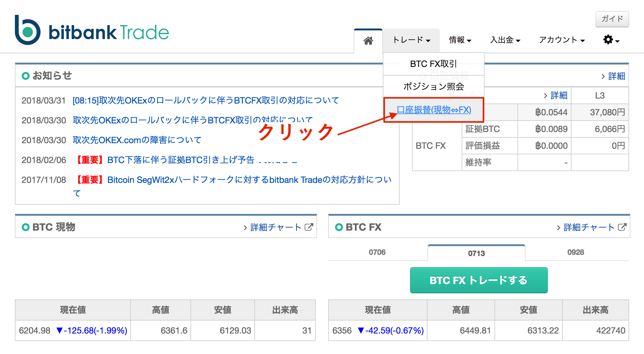Click BTC 現物 current price 6204.98
The image size is (644, 354).
[34, 331]
